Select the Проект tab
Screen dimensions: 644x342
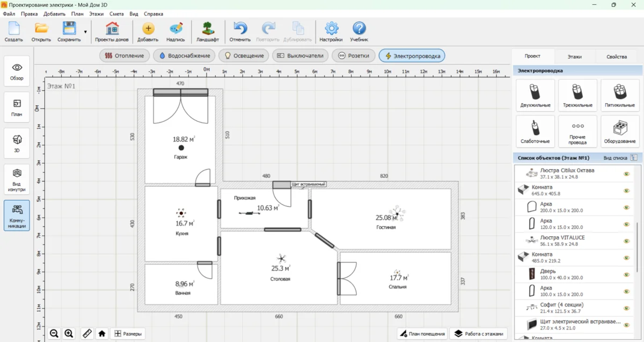[x=532, y=56]
